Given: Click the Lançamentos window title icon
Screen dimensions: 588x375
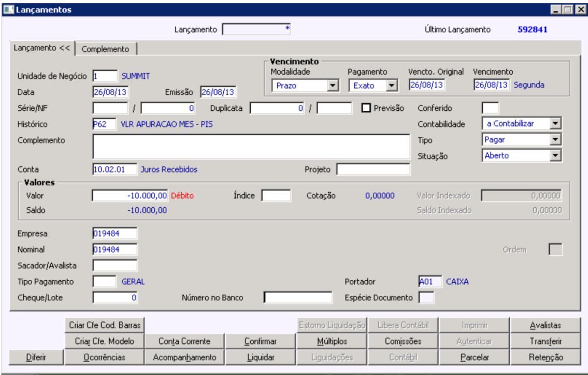Looking at the screenshot, I should (x=8, y=9).
